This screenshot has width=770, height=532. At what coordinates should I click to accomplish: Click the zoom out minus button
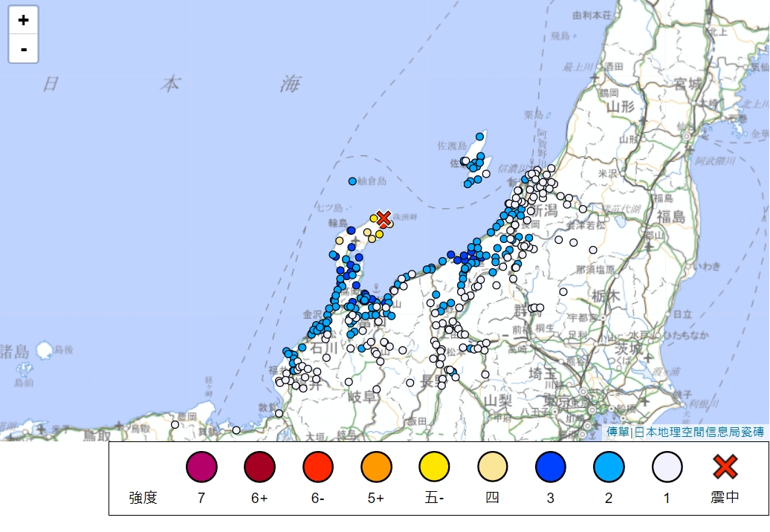(x=24, y=49)
